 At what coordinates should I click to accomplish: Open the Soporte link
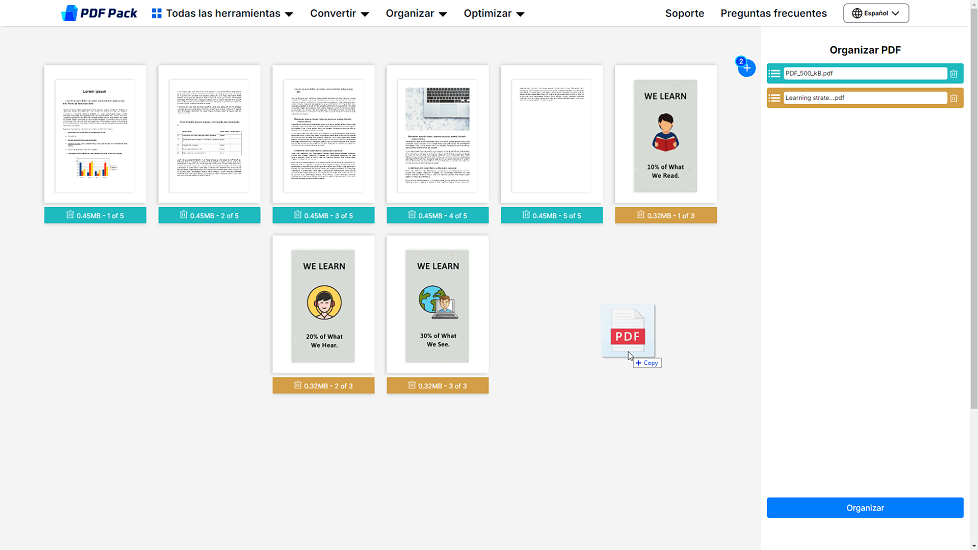point(684,14)
